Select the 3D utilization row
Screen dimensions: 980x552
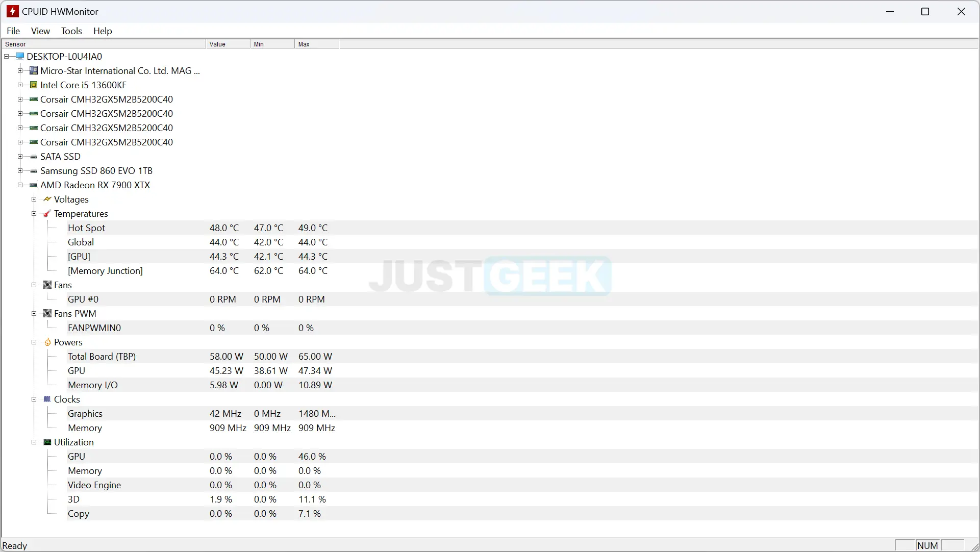[x=522, y=499]
